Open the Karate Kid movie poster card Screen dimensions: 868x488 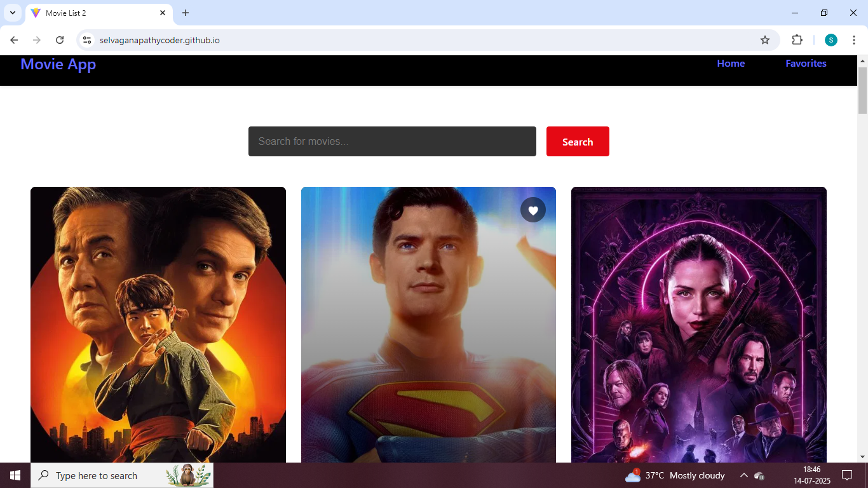pyautogui.click(x=158, y=325)
